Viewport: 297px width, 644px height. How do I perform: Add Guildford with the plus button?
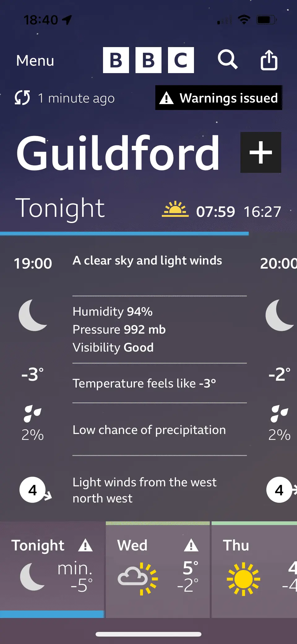point(260,152)
